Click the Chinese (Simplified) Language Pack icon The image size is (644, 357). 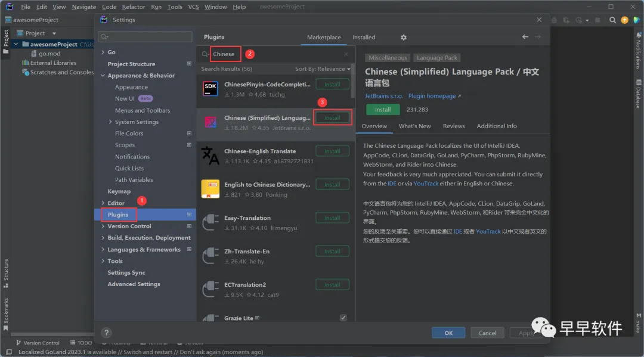pyautogui.click(x=210, y=122)
